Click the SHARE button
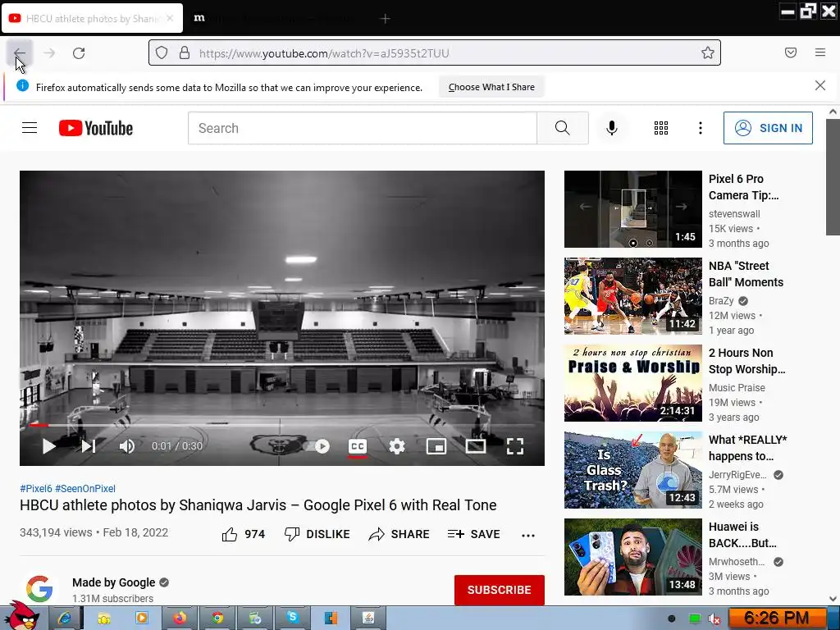The width and height of the screenshot is (840, 630). (399, 534)
